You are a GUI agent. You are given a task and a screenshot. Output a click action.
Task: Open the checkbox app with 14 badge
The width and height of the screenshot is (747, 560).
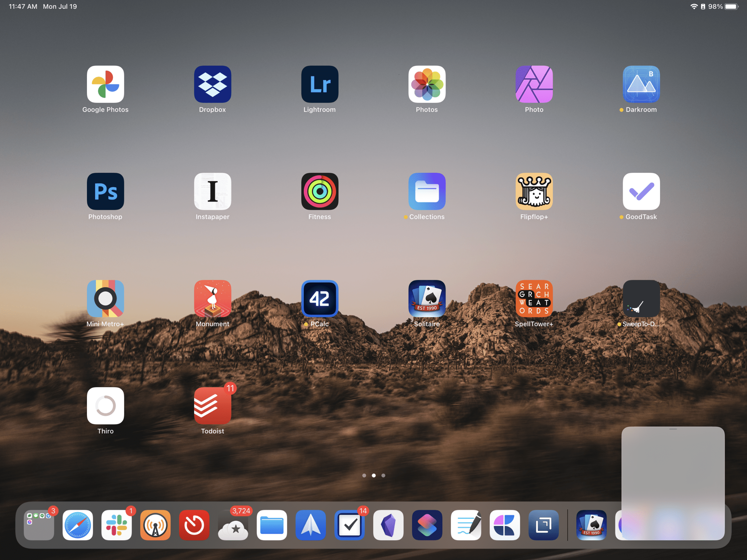point(350,525)
